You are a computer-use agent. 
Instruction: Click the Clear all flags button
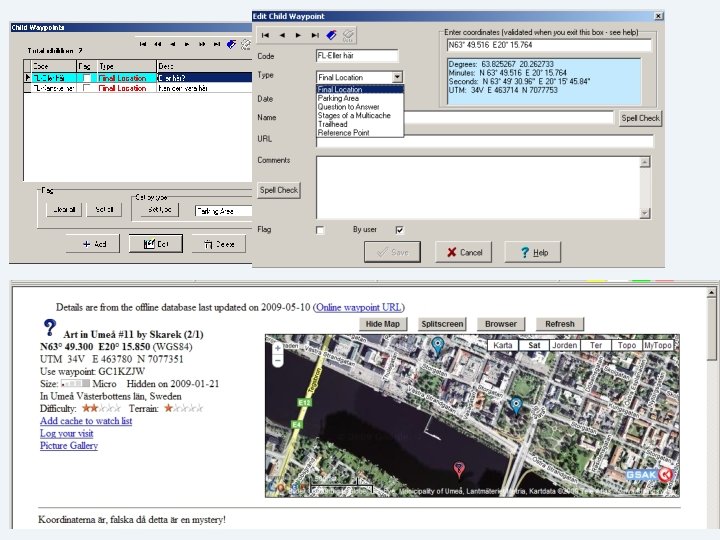64,210
